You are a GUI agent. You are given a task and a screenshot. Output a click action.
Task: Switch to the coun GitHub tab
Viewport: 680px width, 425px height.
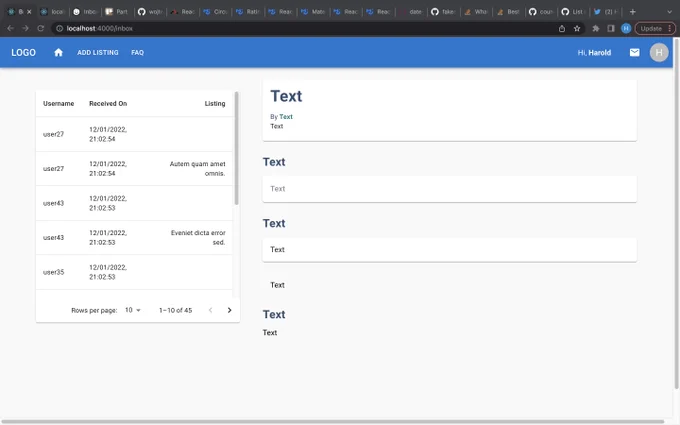point(541,12)
